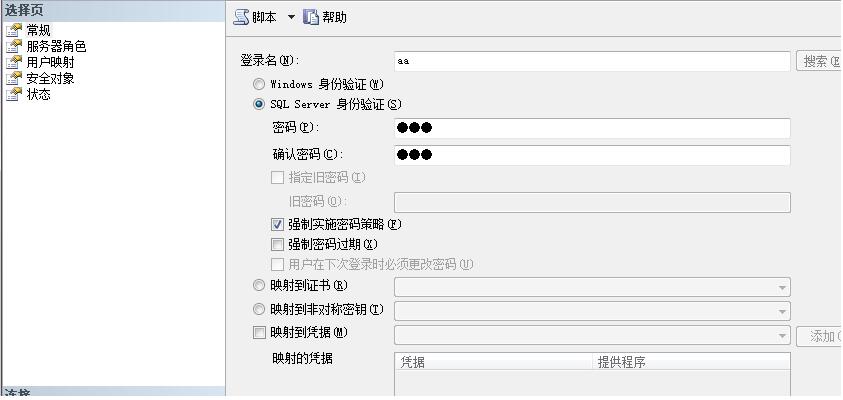Select SQL Server 身份验证 radio button
The image size is (843, 400).
(260, 104)
